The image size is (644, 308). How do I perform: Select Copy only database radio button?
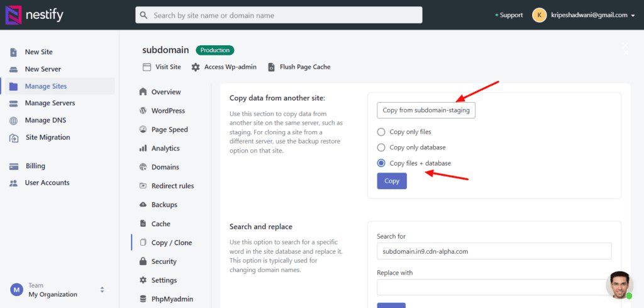pyautogui.click(x=381, y=147)
